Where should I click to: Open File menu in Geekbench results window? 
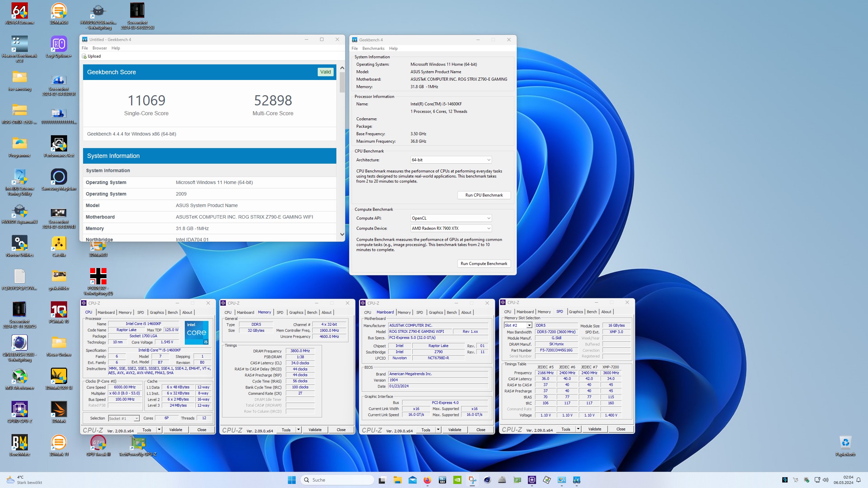[85, 48]
